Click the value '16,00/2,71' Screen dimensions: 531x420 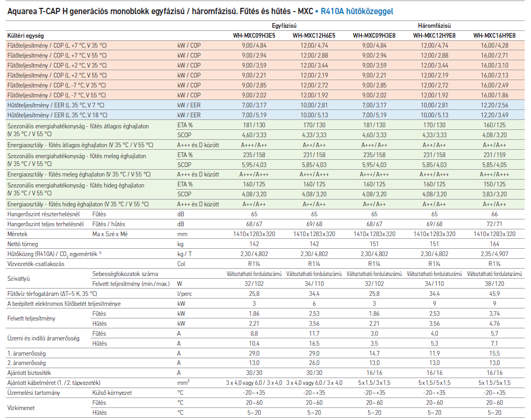(494, 55)
